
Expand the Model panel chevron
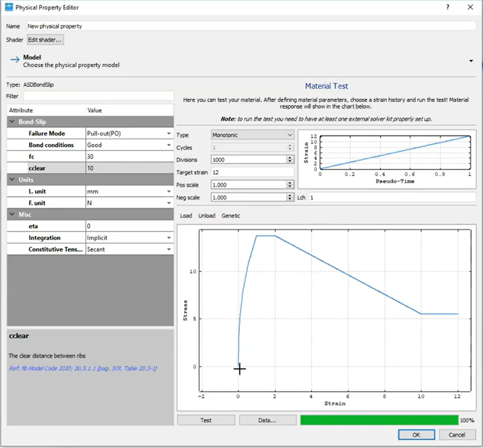471,61
